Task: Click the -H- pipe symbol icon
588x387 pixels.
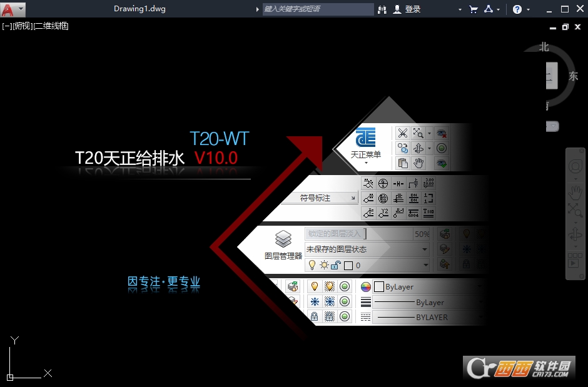Action: click(398, 183)
